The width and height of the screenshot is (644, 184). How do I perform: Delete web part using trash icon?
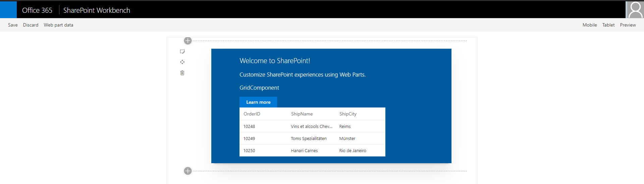[182, 73]
